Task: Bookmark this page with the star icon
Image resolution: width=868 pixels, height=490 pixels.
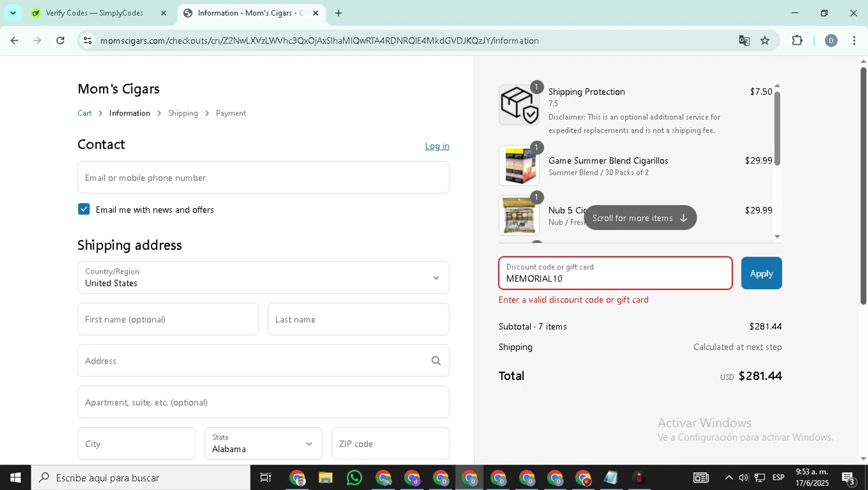Action: point(765,40)
